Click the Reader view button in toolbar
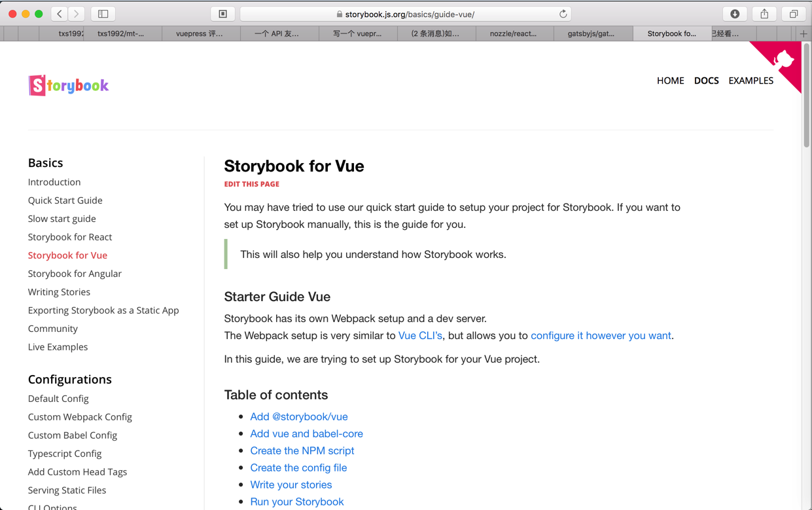 coord(223,14)
